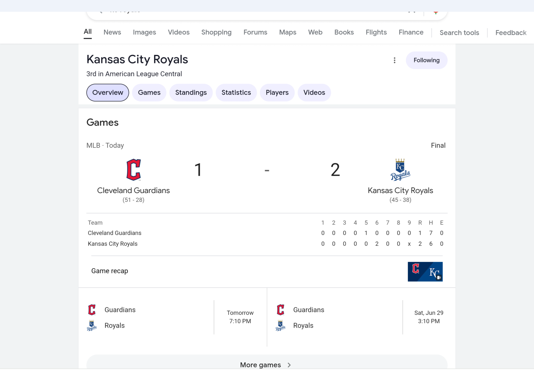534x392 pixels.
Task: Click Guardians name in Sat, Jun 29 card
Action: (x=309, y=310)
